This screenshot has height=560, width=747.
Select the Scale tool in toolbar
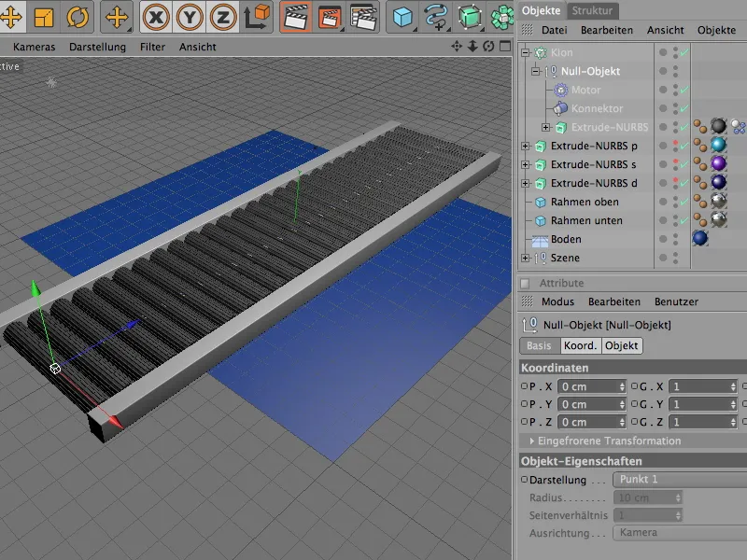tap(43, 17)
